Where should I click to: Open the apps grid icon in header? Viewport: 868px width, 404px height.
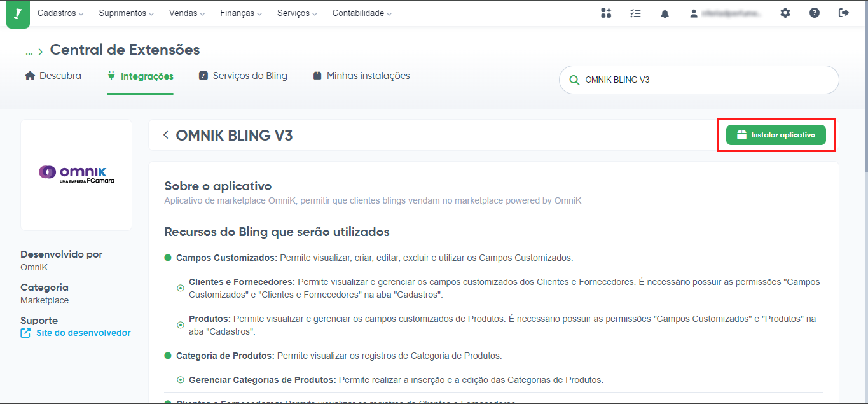606,13
